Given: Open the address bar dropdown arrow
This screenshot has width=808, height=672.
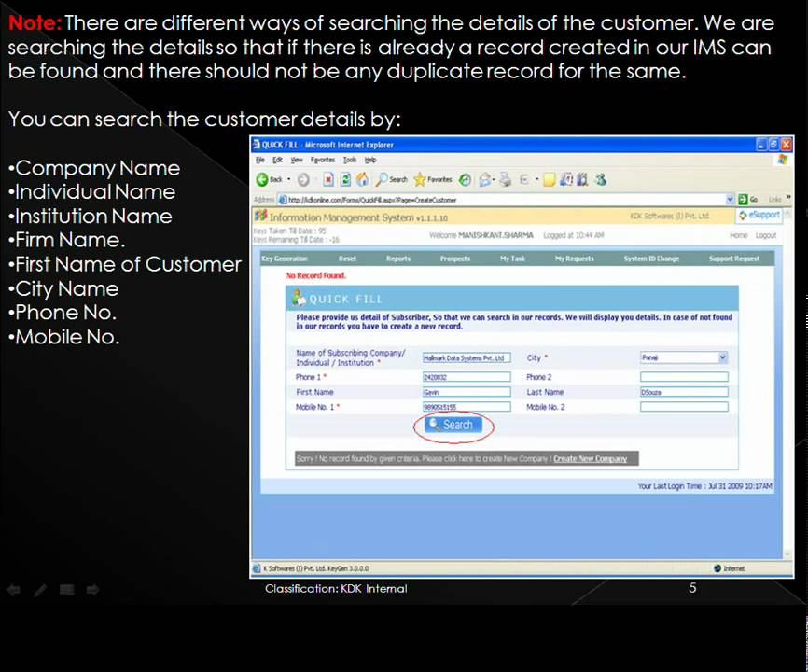Looking at the screenshot, I should tap(730, 200).
